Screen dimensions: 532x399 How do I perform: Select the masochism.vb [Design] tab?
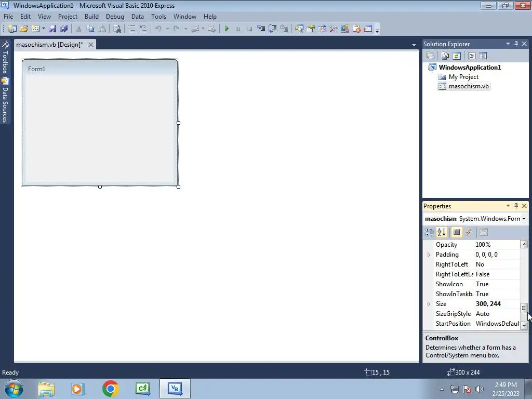point(50,45)
